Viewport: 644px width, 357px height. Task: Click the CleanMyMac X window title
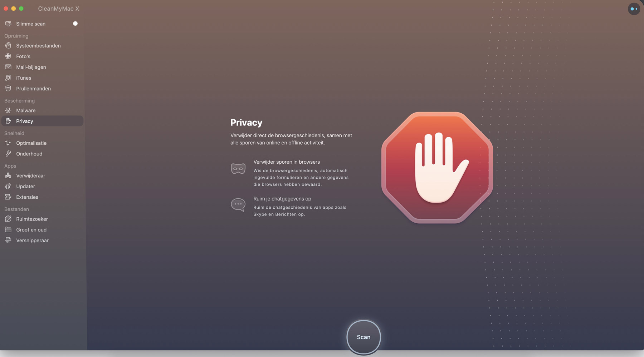(x=59, y=9)
